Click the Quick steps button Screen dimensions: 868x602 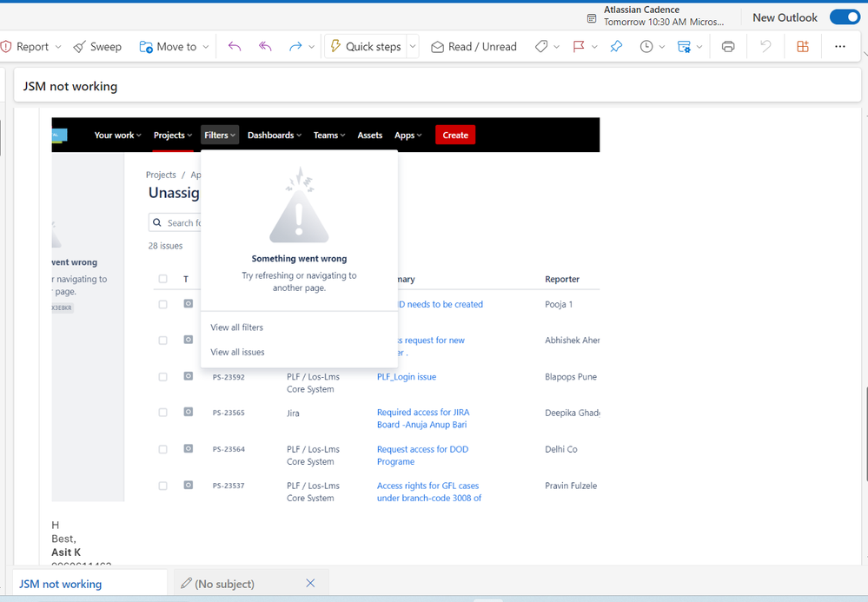366,47
